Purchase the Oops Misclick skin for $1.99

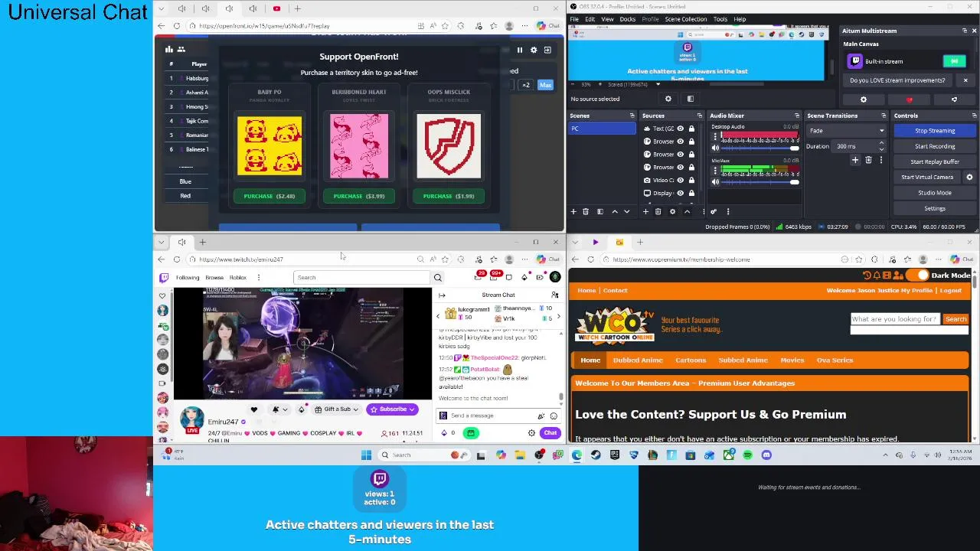click(x=449, y=196)
